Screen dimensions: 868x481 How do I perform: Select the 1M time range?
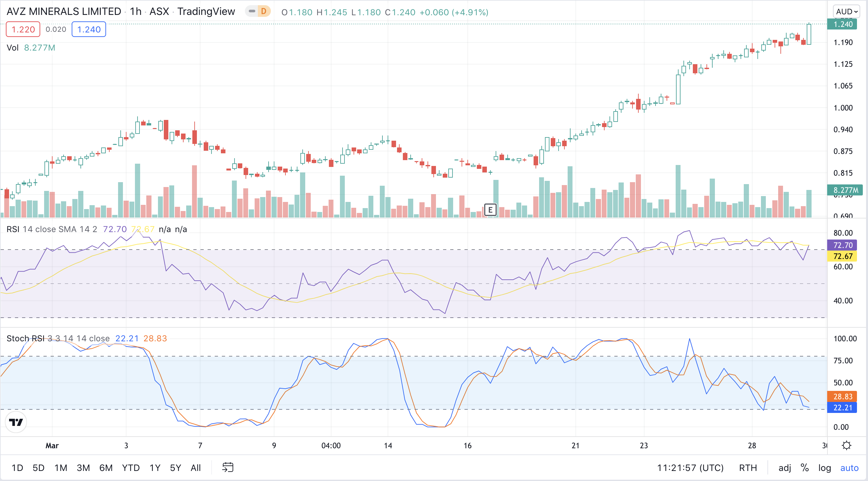tap(61, 467)
